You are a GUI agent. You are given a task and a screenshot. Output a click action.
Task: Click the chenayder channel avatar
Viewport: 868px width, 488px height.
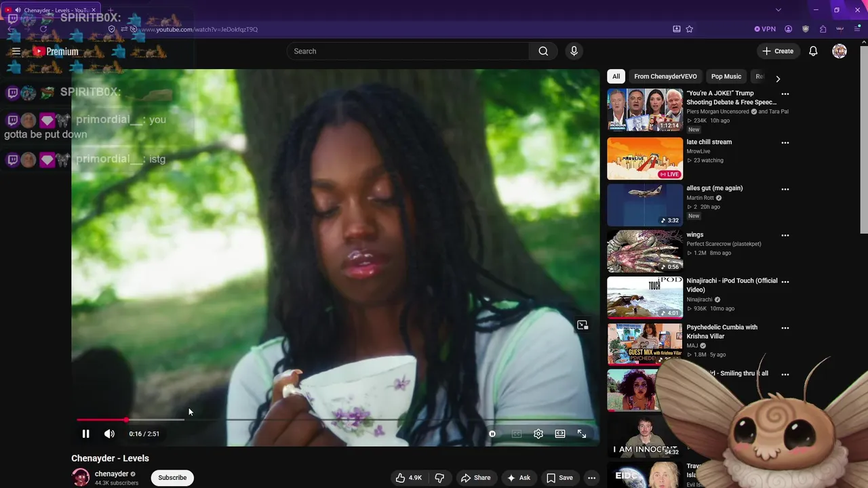(81, 477)
